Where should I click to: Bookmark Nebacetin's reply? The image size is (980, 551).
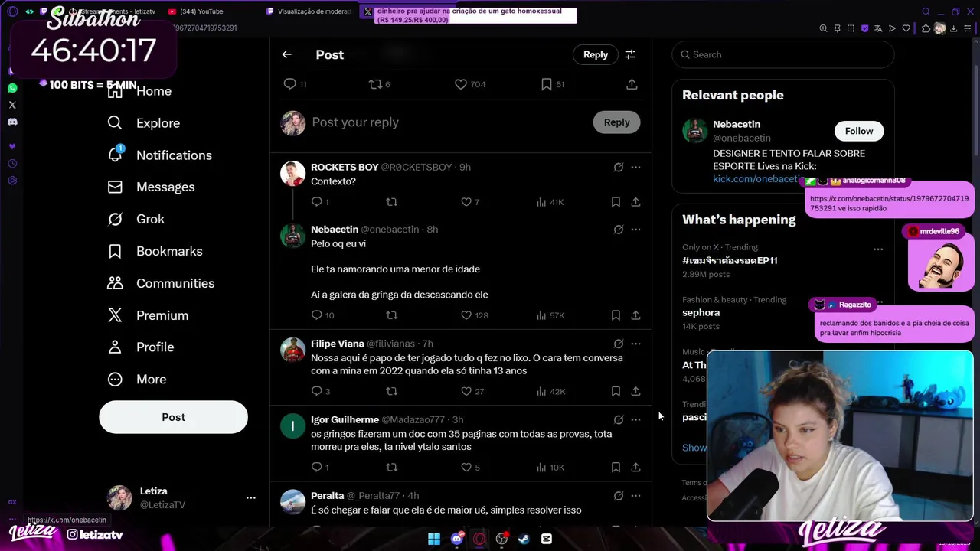point(616,315)
